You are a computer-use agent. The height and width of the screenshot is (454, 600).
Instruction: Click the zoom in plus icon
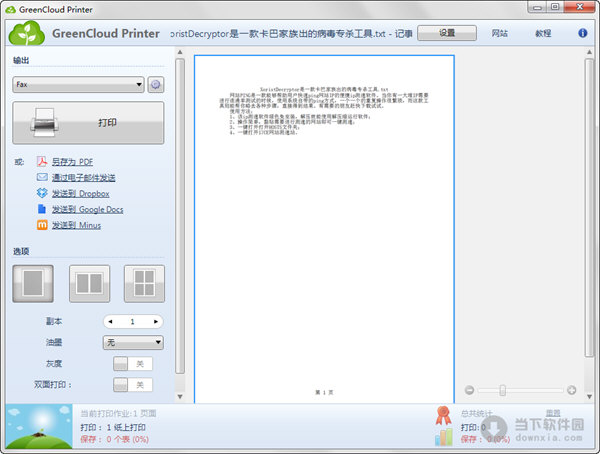[572, 390]
